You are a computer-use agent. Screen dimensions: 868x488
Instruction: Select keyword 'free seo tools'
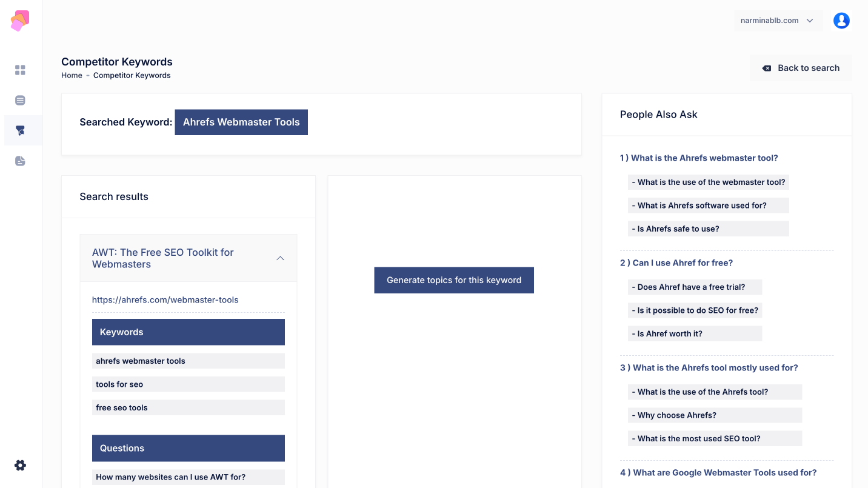click(x=189, y=408)
